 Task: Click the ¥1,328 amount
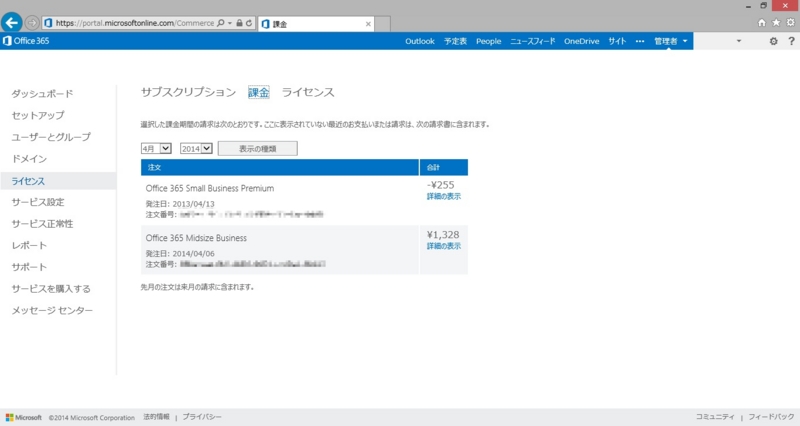click(x=443, y=235)
